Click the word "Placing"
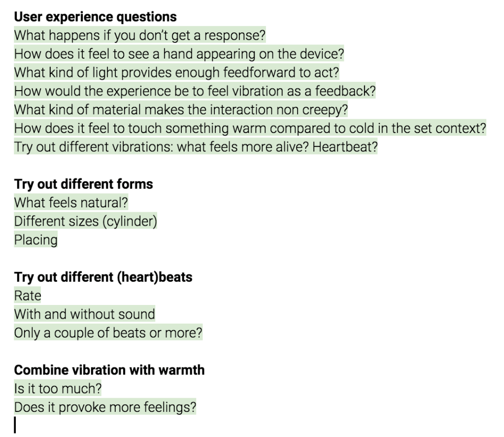 (x=35, y=240)
